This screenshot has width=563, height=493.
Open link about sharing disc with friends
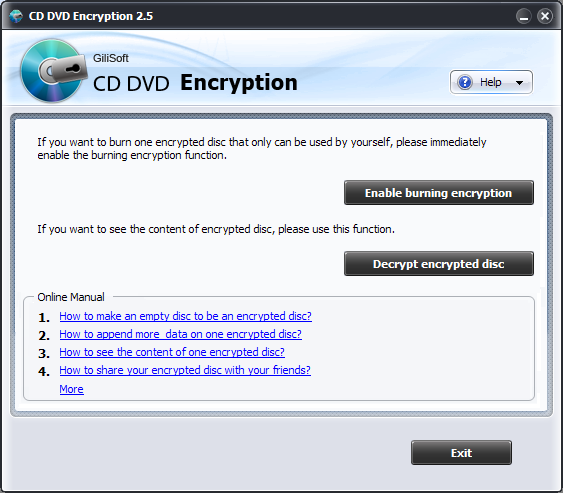tap(185, 370)
